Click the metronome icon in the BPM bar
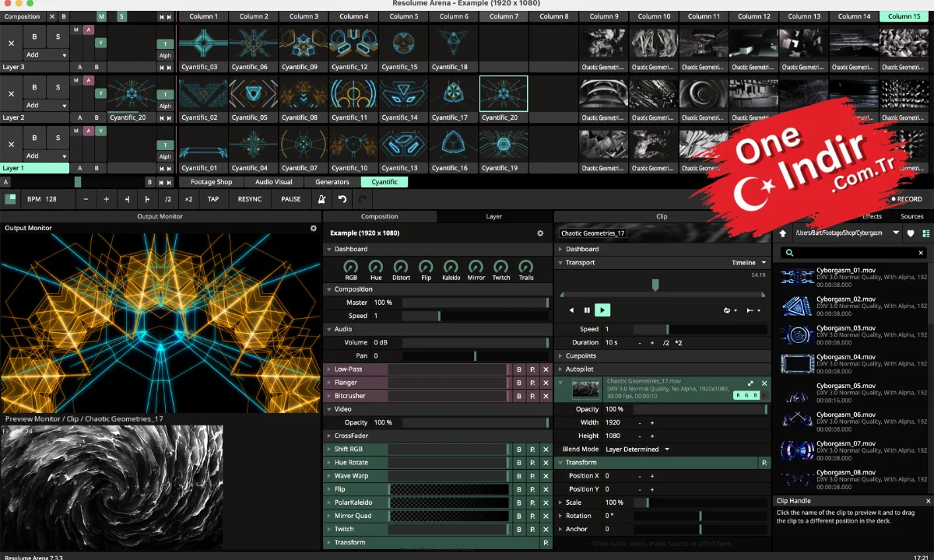The image size is (934, 560). pos(321,199)
